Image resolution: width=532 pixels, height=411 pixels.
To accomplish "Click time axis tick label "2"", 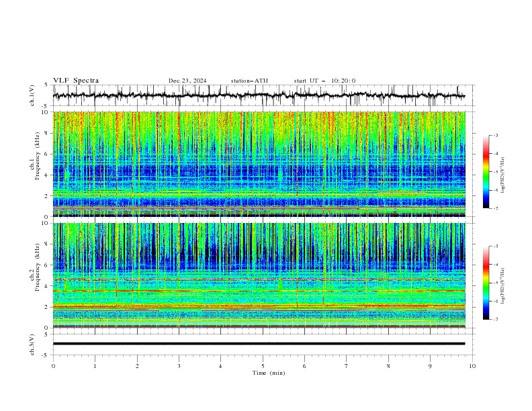I will pos(137,366).
